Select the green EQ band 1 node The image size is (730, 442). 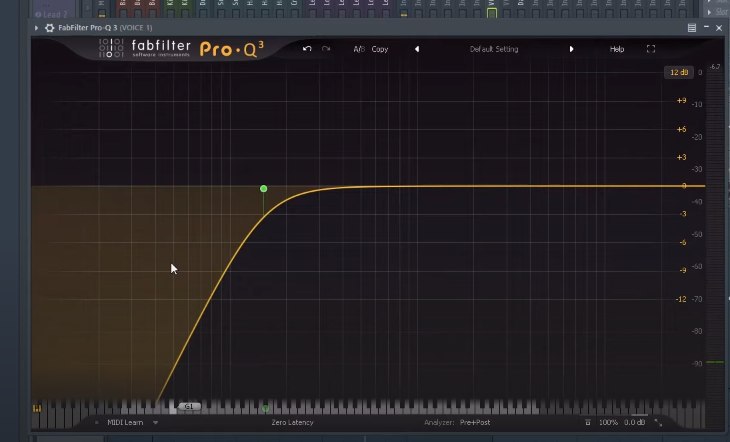(x=264, y=189)
